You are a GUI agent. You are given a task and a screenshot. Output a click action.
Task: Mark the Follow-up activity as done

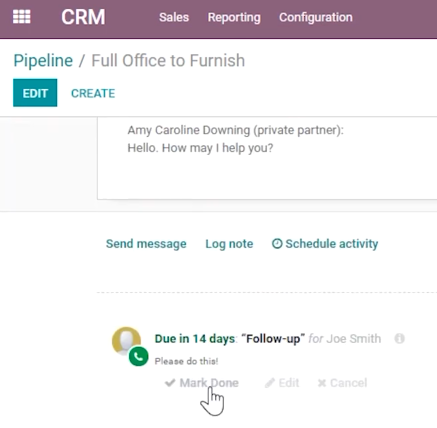[202, 383]
